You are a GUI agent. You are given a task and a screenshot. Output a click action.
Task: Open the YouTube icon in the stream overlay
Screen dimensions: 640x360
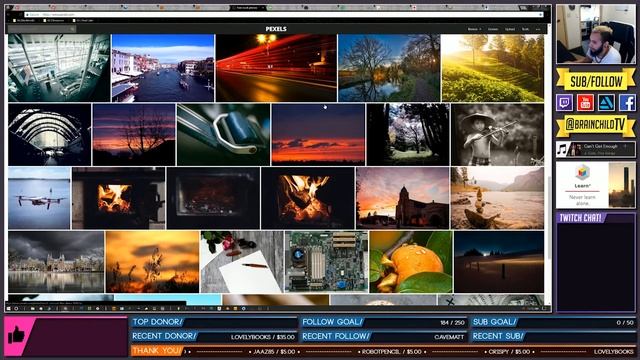pyautogui.click(x=585, y=102)
